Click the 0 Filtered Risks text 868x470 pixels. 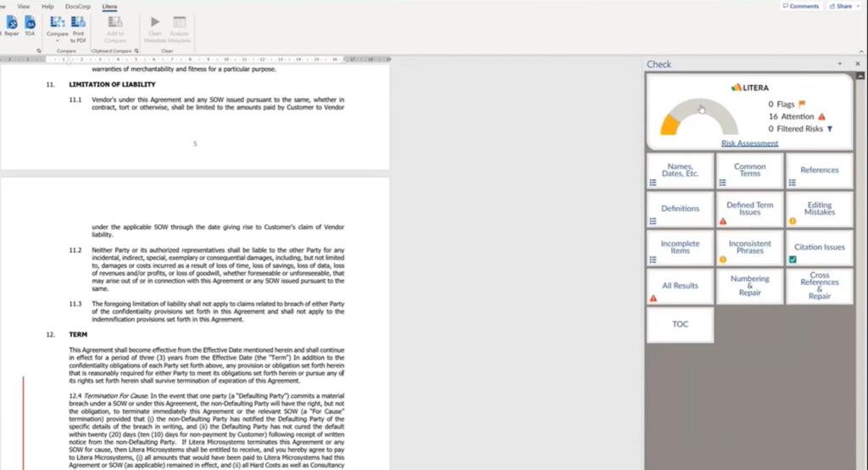pyautogui.click(x=795, y=129)
